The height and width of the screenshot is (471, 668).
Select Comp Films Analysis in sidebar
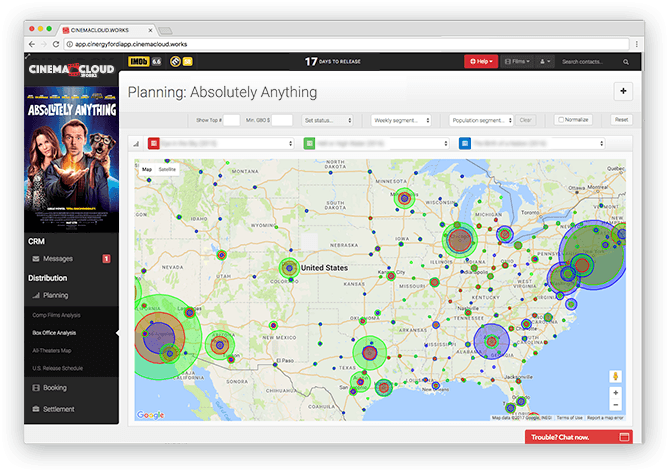(x=55, y=315)
